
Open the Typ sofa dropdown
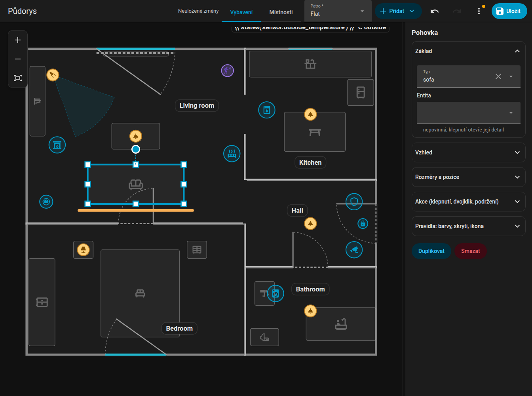511,76
